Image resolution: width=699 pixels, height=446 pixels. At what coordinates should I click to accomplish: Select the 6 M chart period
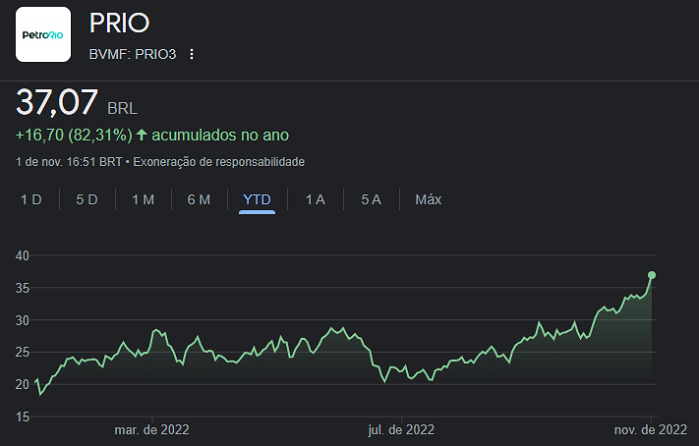[x=199, y=200]
